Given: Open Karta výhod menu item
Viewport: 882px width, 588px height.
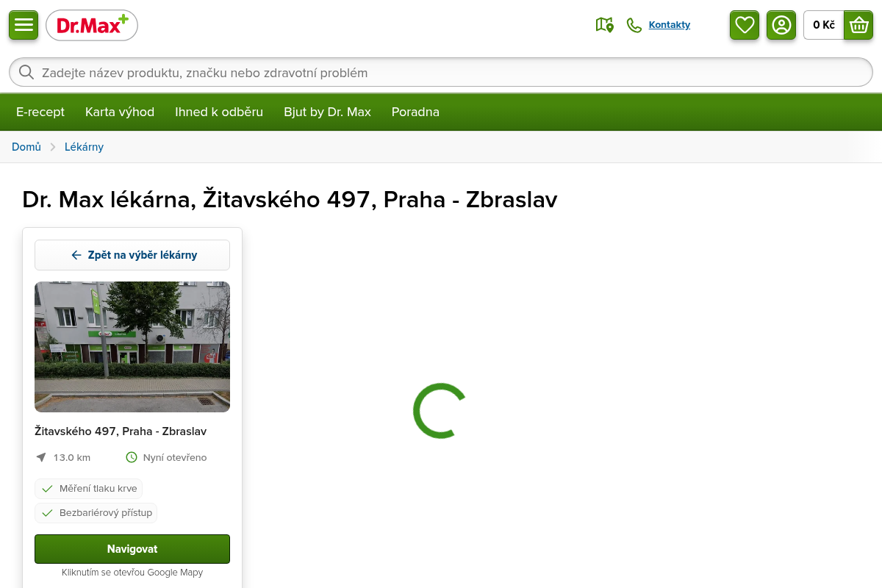Looking at the screenshot, I should click(120, 112).
